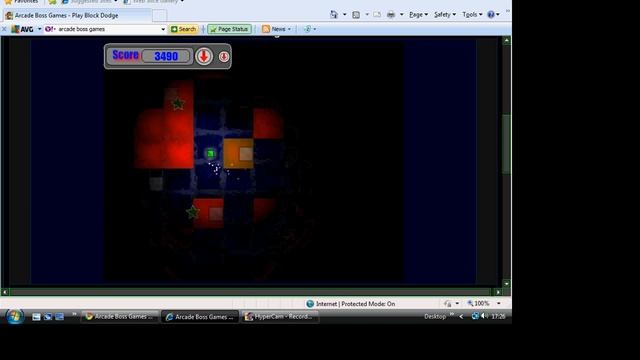Click the scroll-up arrow of the vertical scrollbar

point(507,40)
